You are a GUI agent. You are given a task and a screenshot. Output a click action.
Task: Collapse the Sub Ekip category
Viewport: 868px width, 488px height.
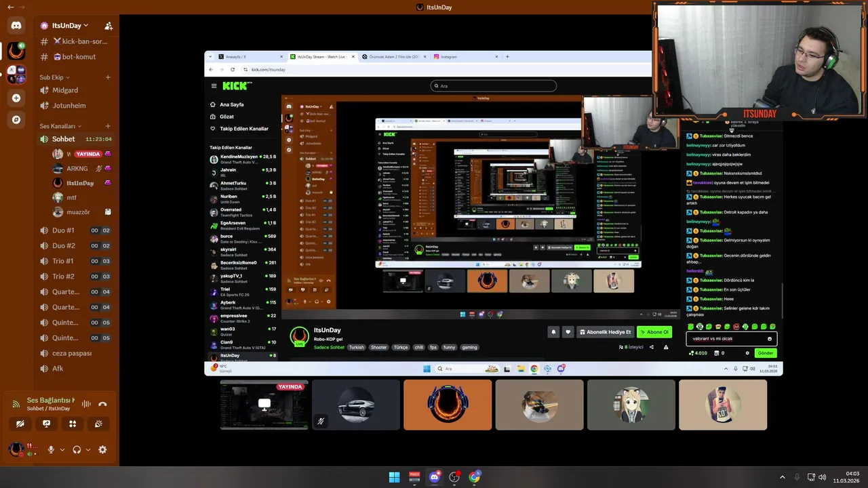tap(54, 77)
